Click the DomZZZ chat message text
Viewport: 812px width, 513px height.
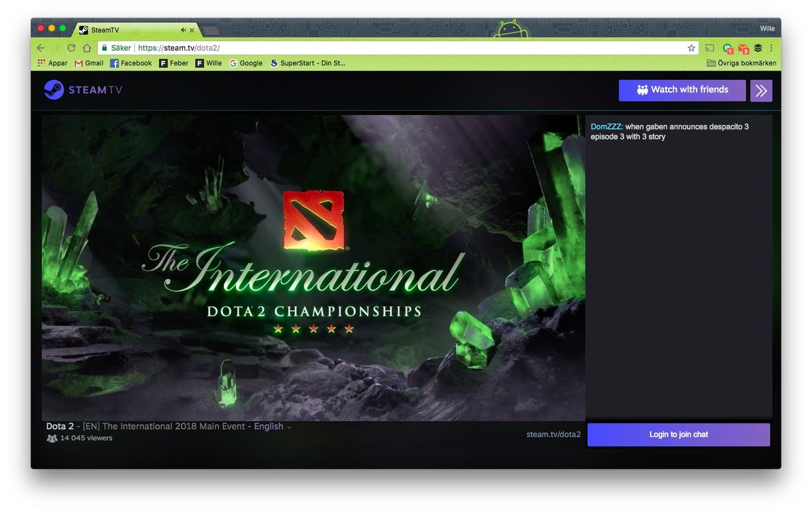pyautogui.click(x=669, y=131)
